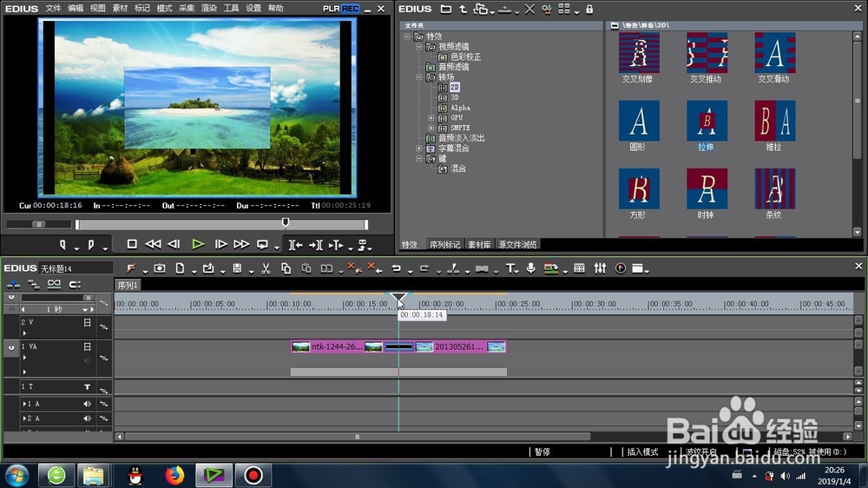The height and width of the screenshot is (488, 868).
Task: Open Firefox from the taskbar
Action: pos(174,475)
